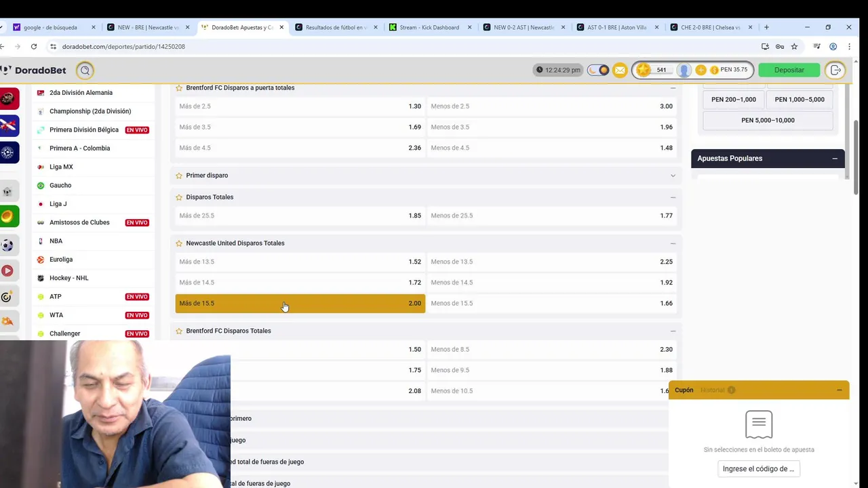This screenshot has width=868, height=488.
Task: Select Menos de 2.5 odds 3.00
Action: pyautogui.click(x=551, y=106)
